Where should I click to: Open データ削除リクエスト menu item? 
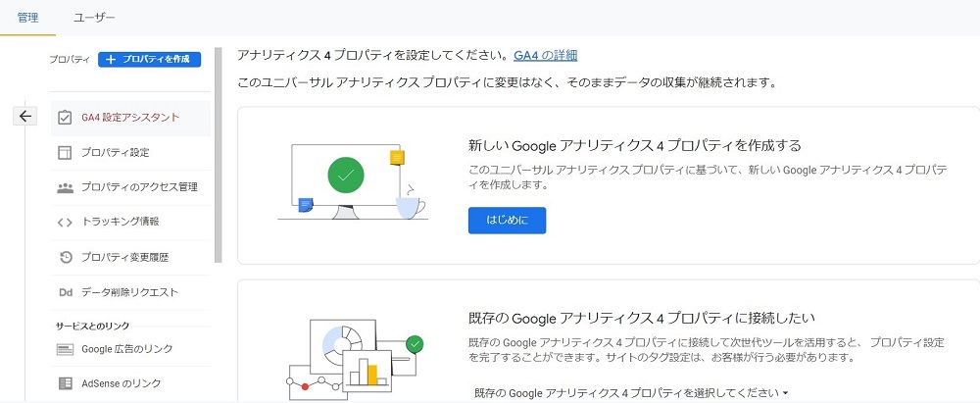(130, 292)
